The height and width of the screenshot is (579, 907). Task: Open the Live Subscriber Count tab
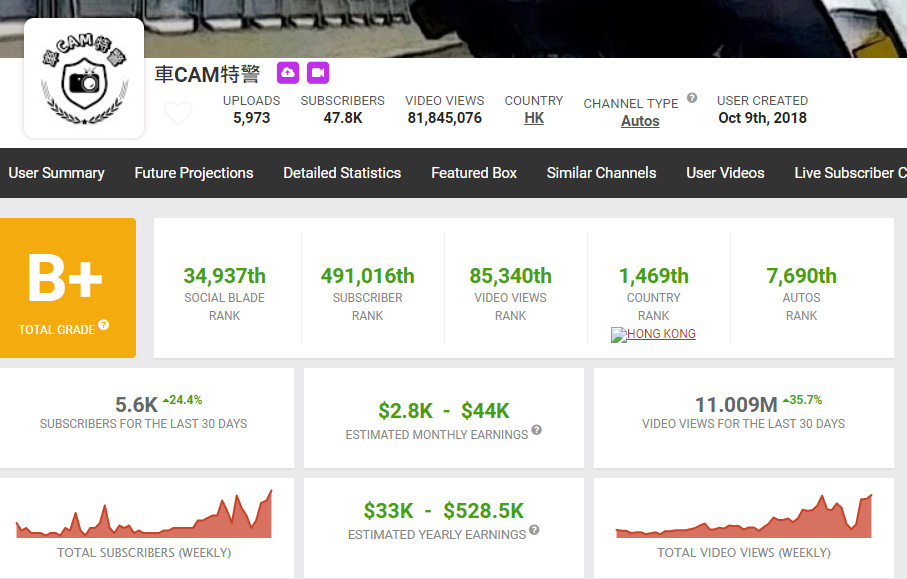pos(850,173)
